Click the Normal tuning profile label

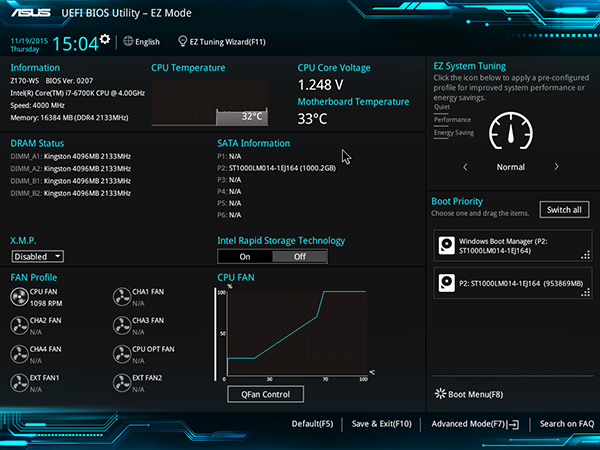click(511, 167)
